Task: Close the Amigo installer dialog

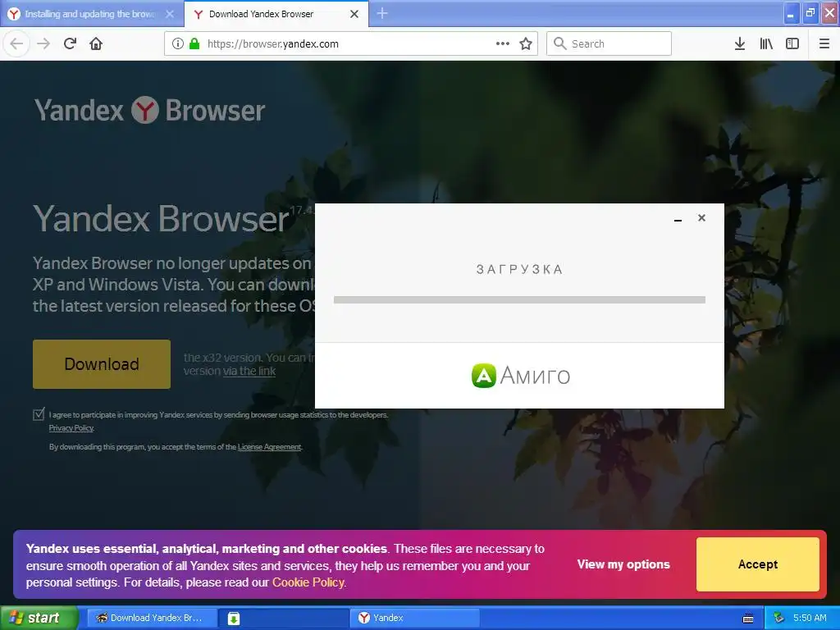Action: pos(701,217)
